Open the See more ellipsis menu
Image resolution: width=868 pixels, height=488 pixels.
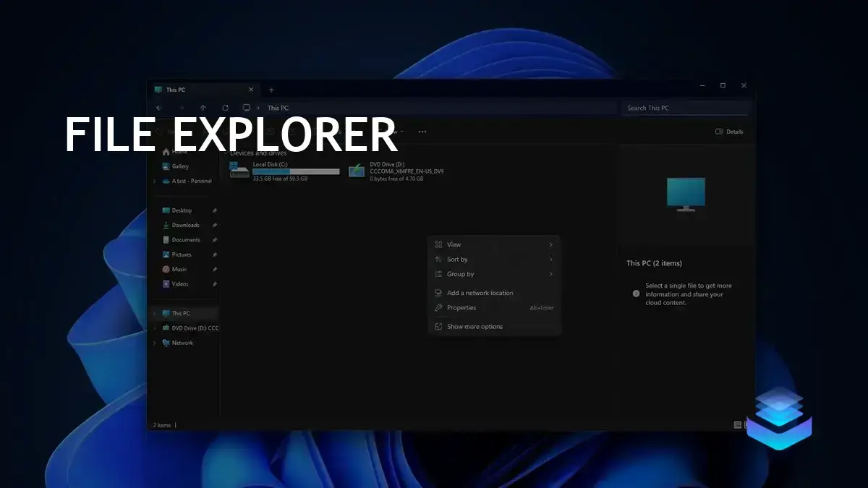(x=422, y=132)
